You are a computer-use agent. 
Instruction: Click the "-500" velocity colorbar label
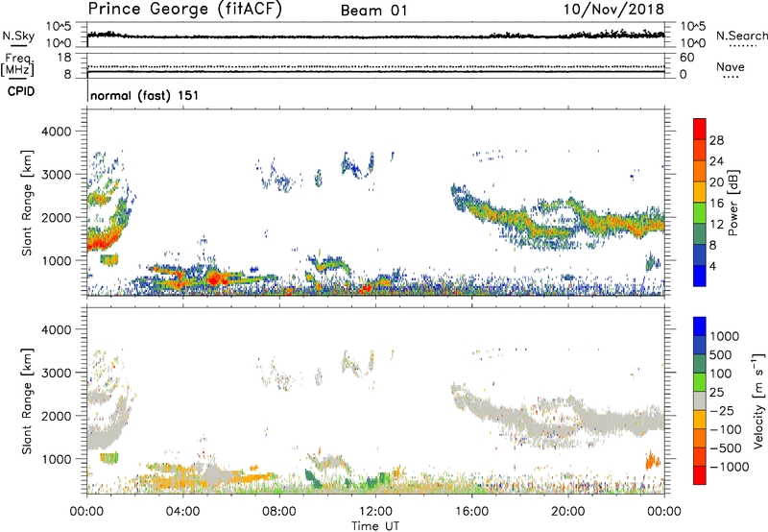725,447
